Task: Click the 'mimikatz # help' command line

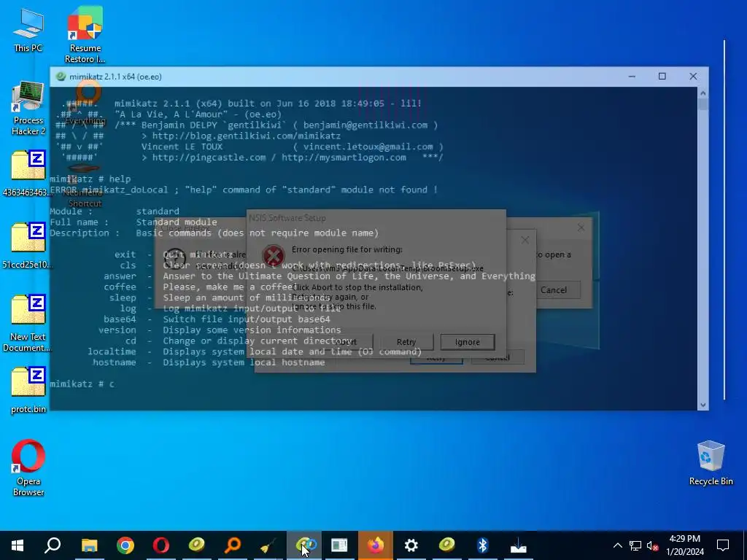Action: click(90, 179)
